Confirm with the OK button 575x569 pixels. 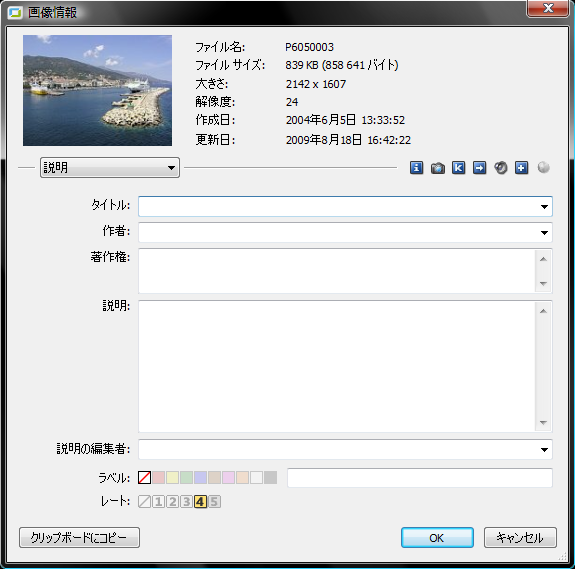pyautogui.click(x=437, y=537)
